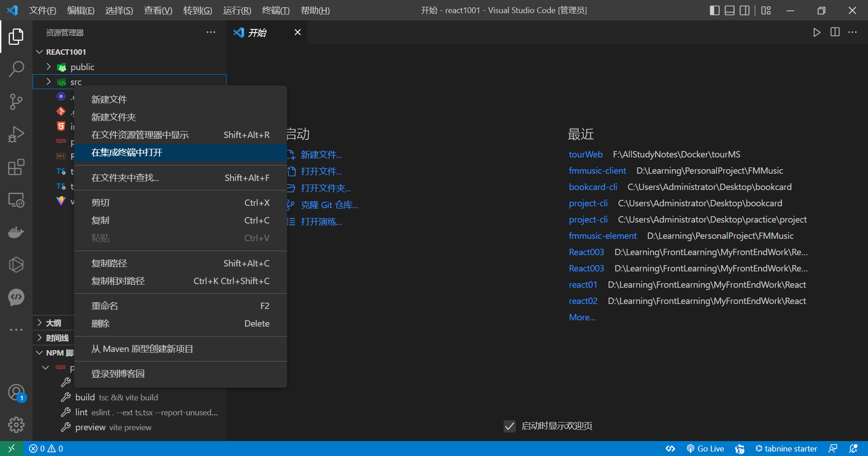Open the Docker view in the activity bar

16,232
